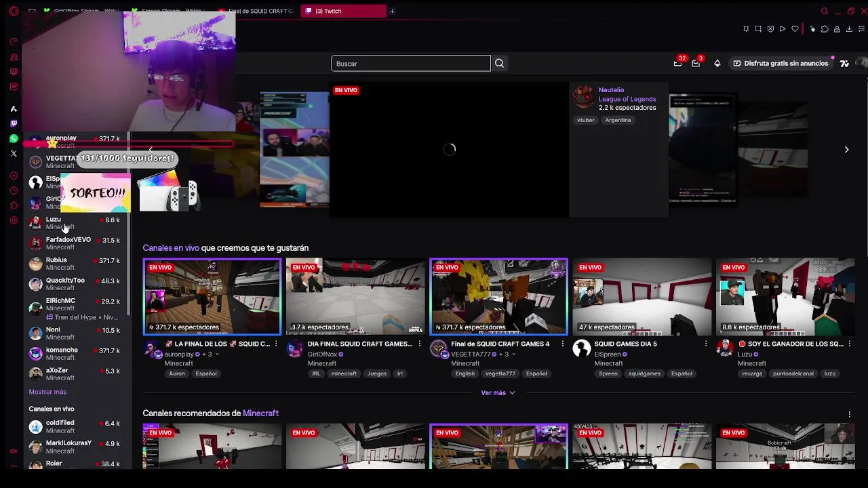This screenshot has width=868, height=488.
Task: Open GX Control speedometer in sidebar
Action: tap(14, 42)
